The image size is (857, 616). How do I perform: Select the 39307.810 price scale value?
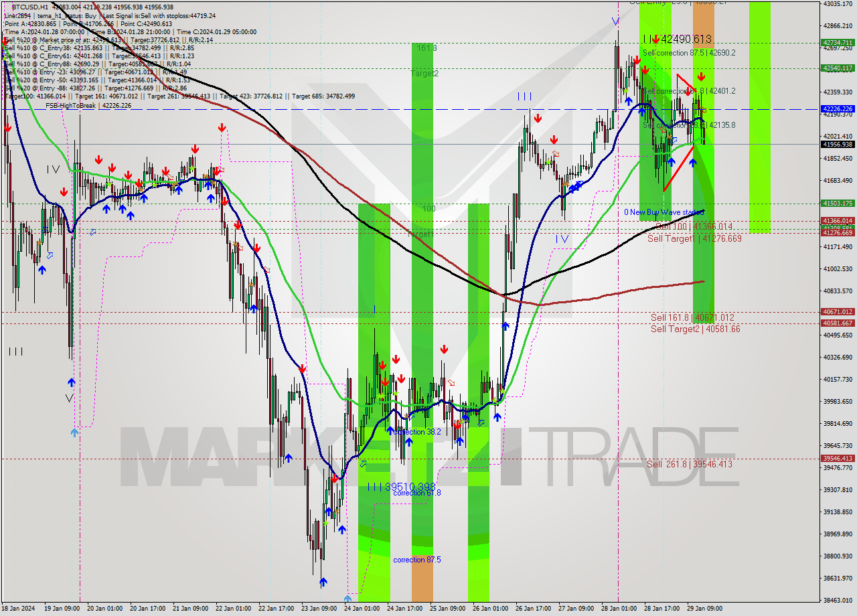tap(838, 489)
